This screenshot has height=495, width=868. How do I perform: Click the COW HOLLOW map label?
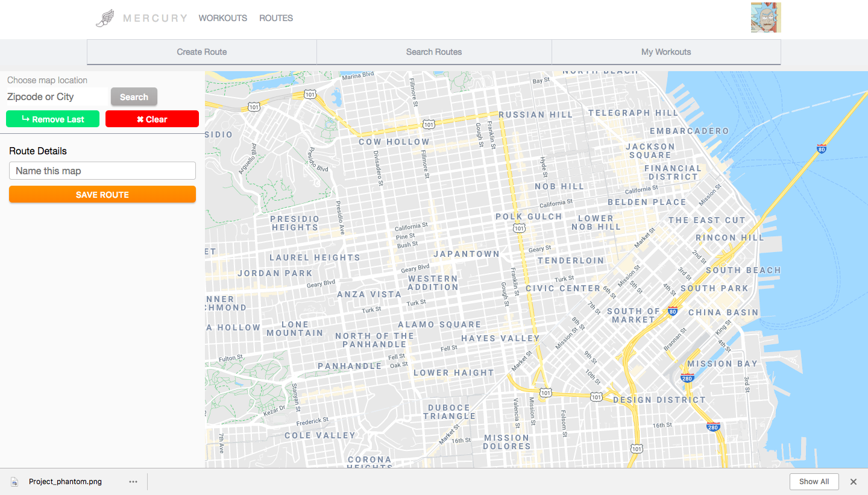[394, 142]
